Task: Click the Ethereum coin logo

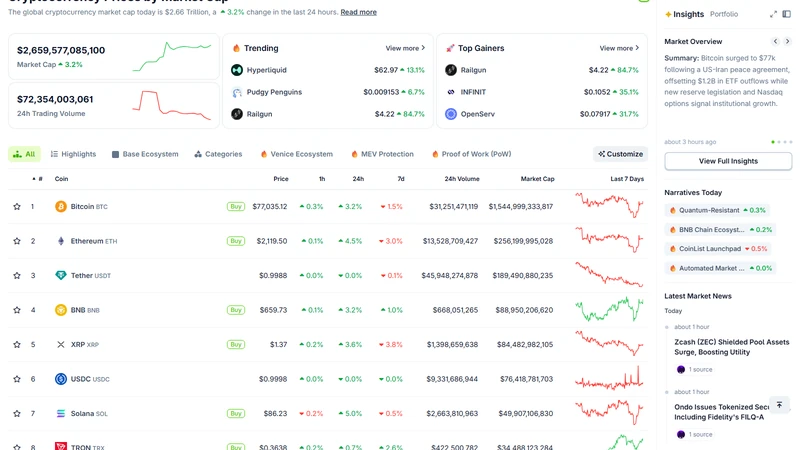Action: pyautogui.click(x=61, y=241)
